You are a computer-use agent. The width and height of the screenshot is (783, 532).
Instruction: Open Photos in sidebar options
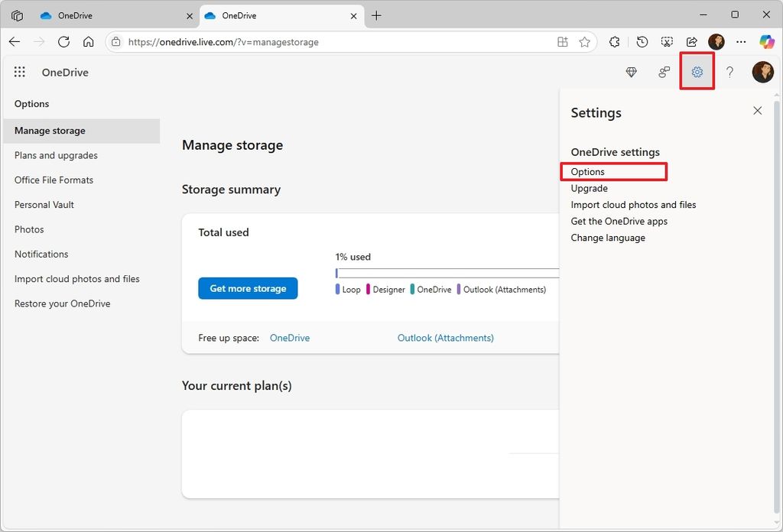(29, 229)
